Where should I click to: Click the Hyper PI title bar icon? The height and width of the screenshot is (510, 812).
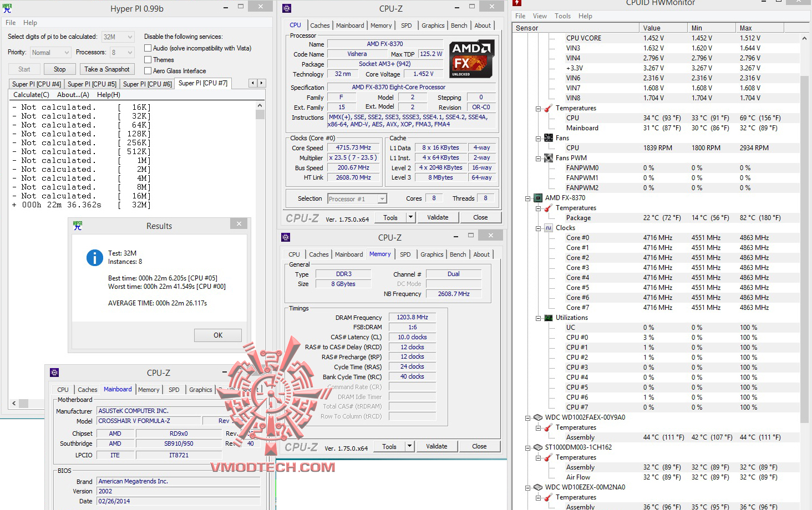tap(7, 8)
